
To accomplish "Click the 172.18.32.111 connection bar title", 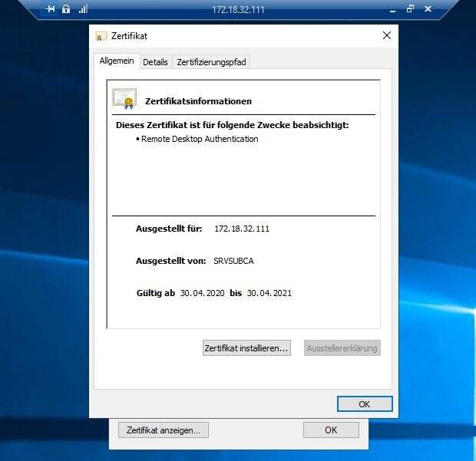I will (x=238, y=9).
